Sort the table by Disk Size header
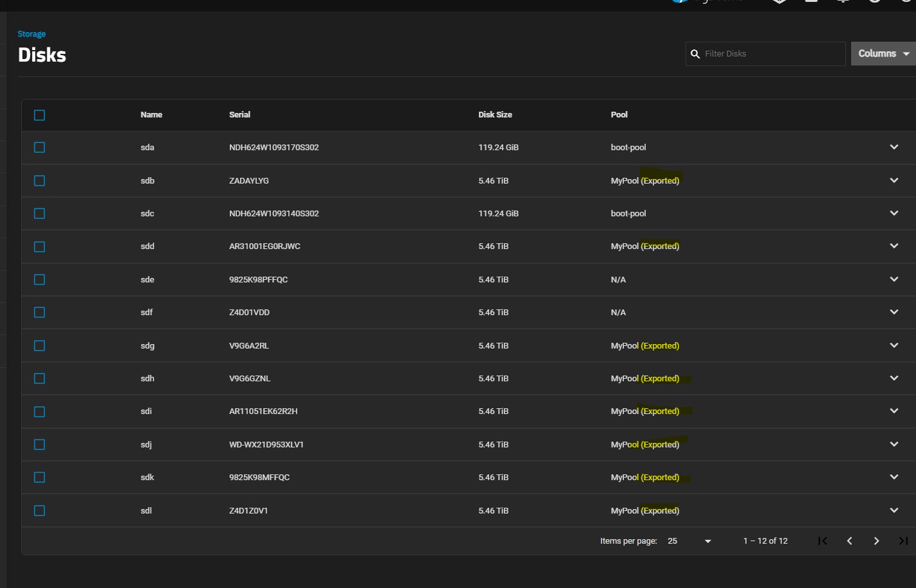 coord(495,115)
